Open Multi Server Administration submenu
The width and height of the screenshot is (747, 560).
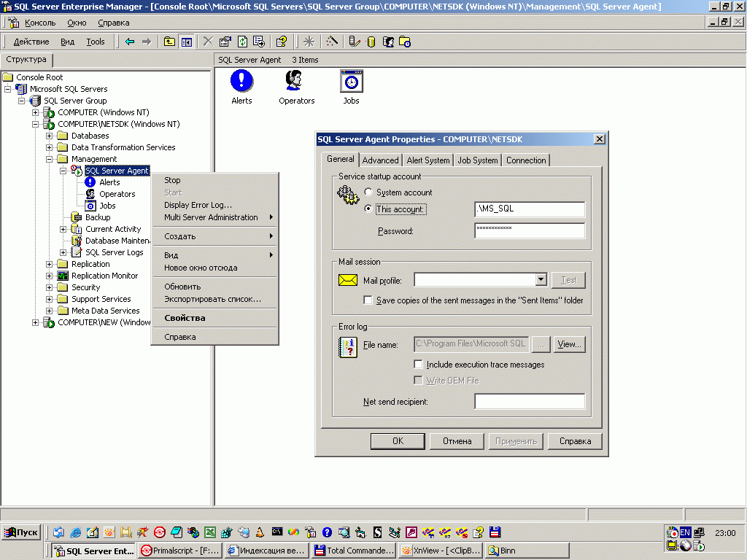coord(215,217)
